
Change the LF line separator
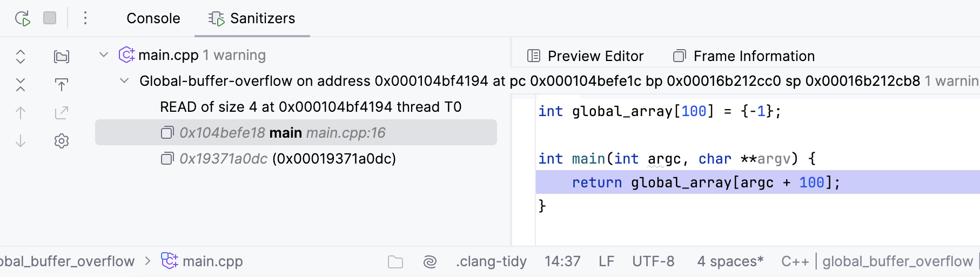606,261
